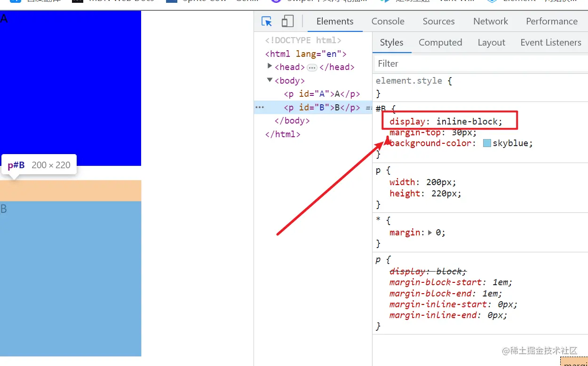This screenshot has height=366, width=588.
Task: Focus the styles Filter input
Action: (481, 63)
